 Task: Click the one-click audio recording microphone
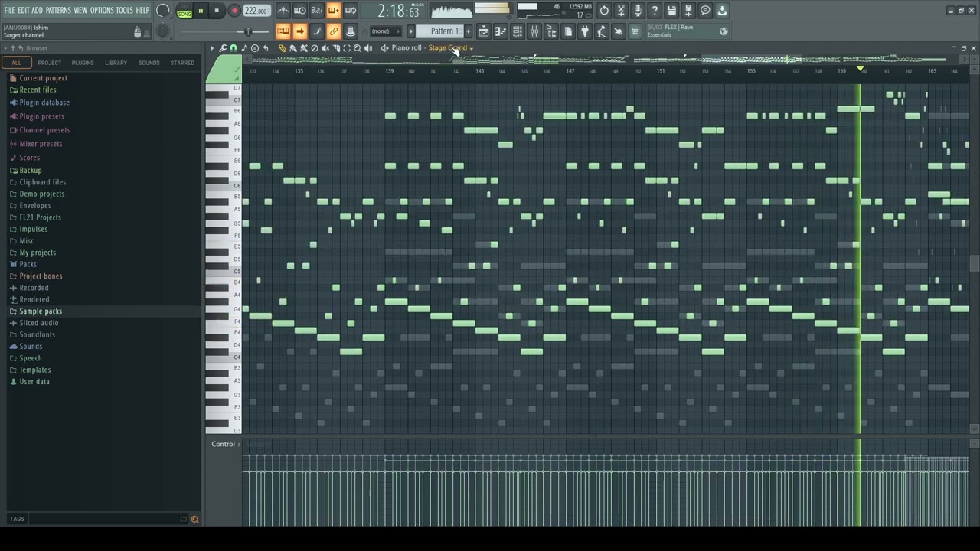tap(638, 11)
